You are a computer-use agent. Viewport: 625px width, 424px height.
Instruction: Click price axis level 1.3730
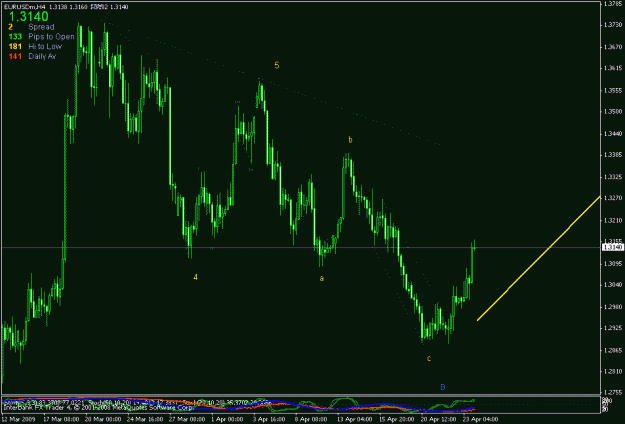point(612,25)
